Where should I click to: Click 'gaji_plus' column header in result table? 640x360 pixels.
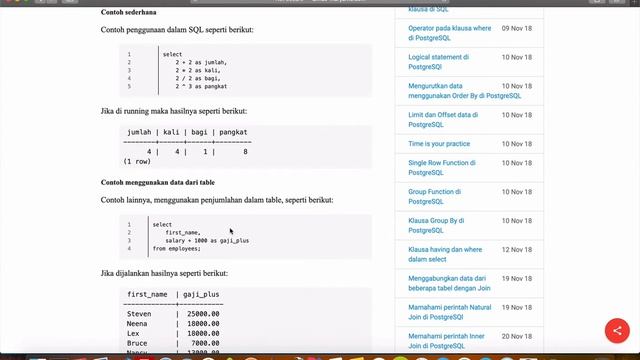201,294
